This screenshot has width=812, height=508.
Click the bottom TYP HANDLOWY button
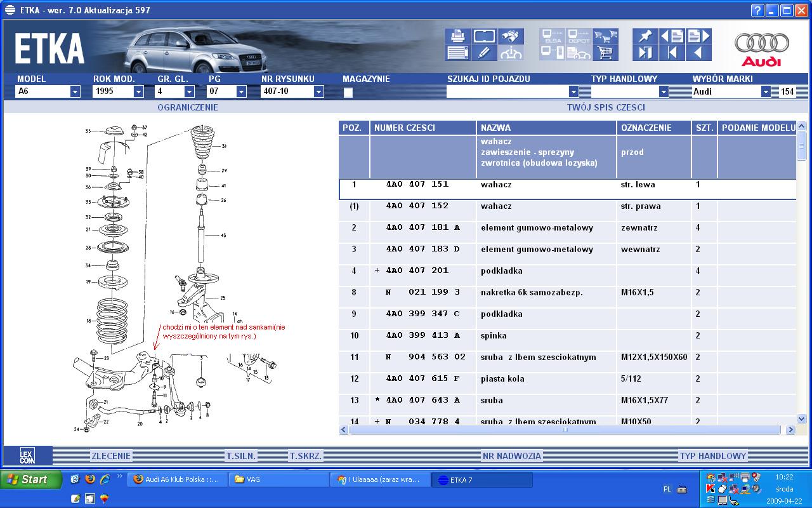713,455
